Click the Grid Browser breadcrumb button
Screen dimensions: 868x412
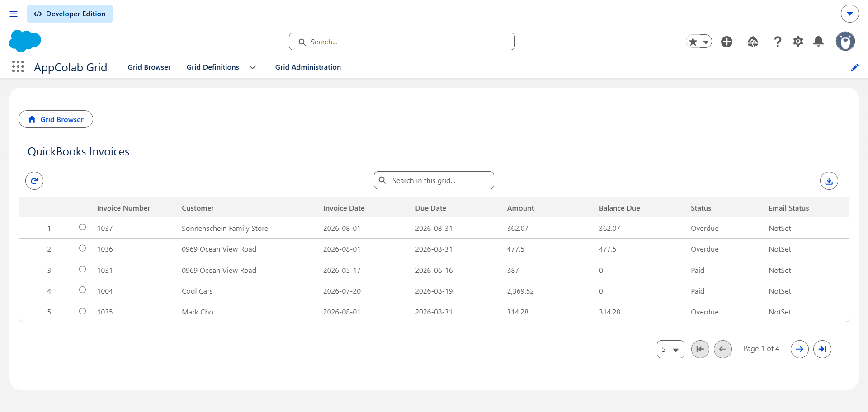pos(56,119)
